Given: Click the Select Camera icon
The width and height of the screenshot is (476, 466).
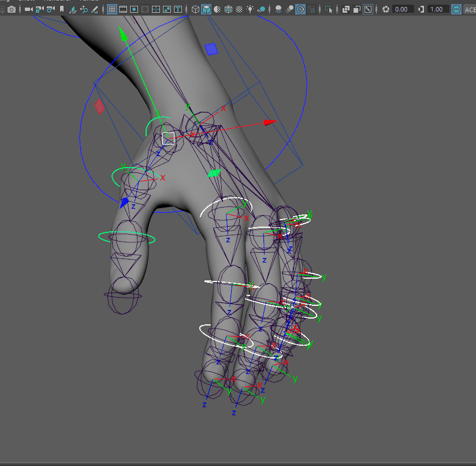Looking at the screenshot, I should [28, 9].
